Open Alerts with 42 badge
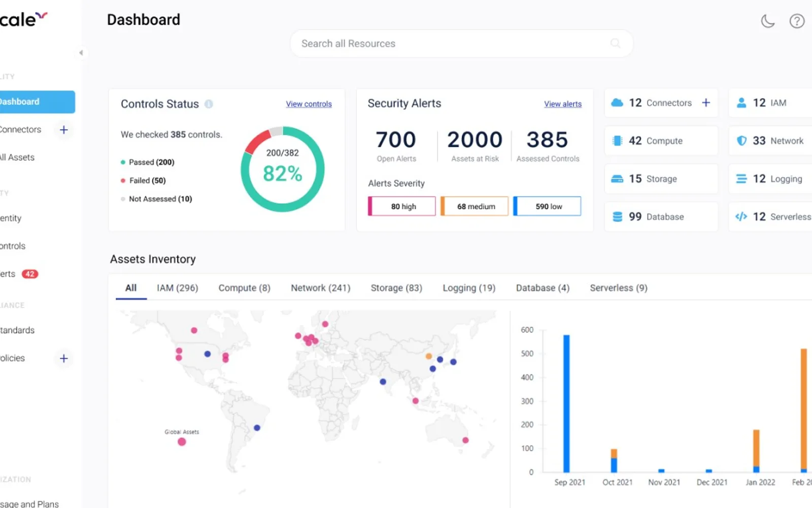 click(x=19, y=274)
